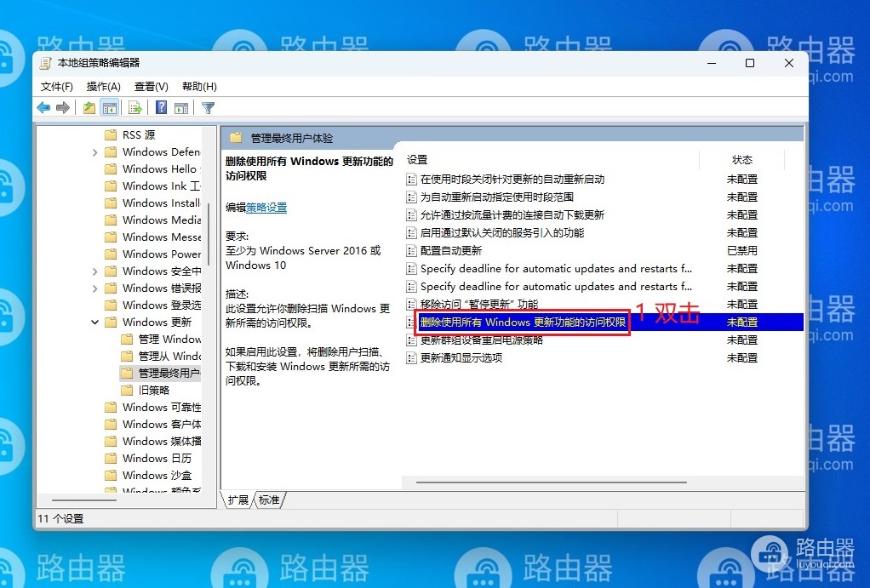Viewport: 870px width, 588px height.
Task: Expand the Windows Defender tree node
Action: [x=94, y=152]
